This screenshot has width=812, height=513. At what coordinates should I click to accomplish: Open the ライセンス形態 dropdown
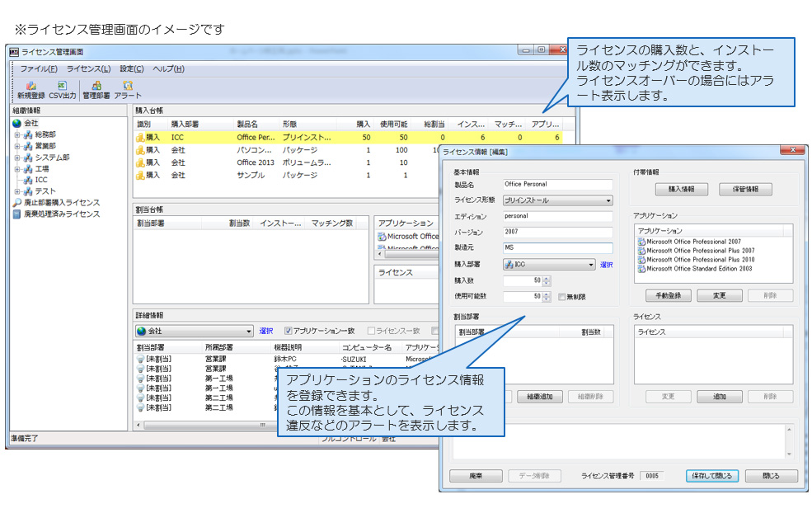pos(558,200)
